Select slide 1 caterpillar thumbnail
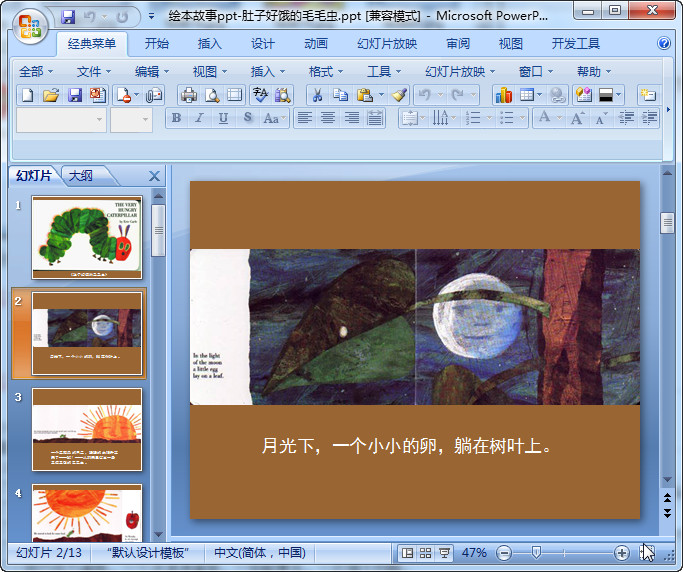This screenshot has height=572, width=683. [x=87, y=237]
